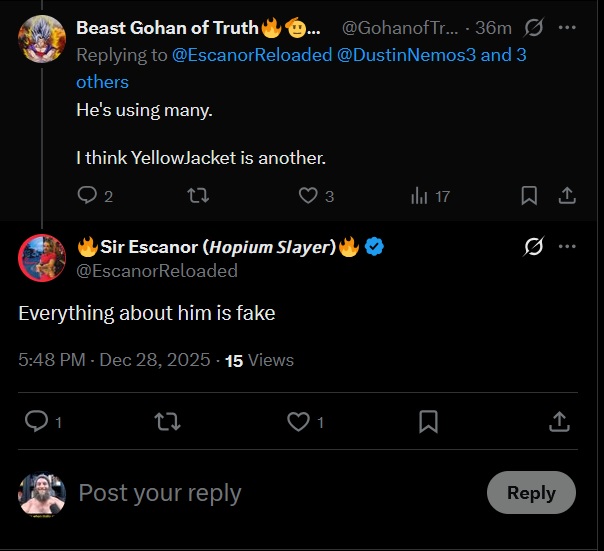Image resolution: width=604 pixels, height=551 pixels.
Task: Open more options on Gohan's tweet
Action: pos(567,27)
